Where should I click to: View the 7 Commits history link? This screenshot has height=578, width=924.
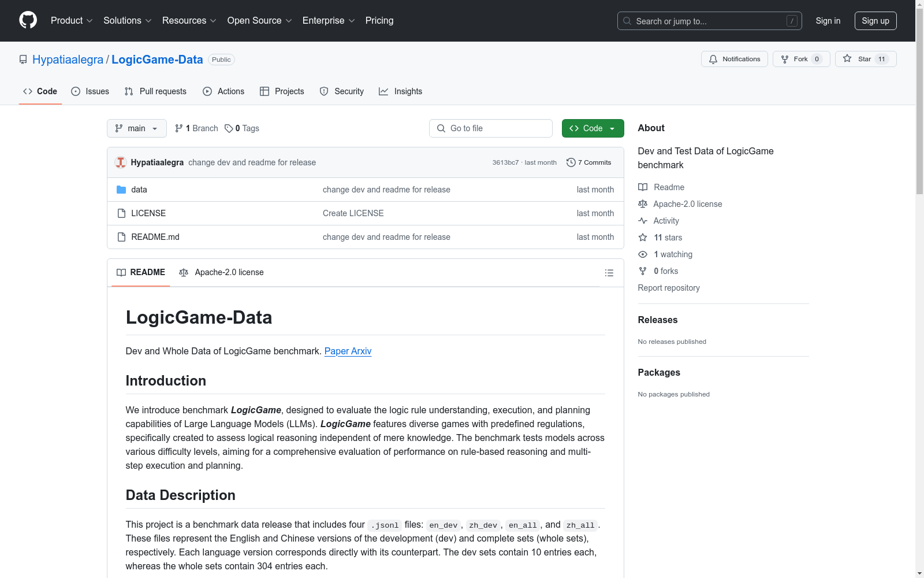pyautogui.click(x=589, y=162)
